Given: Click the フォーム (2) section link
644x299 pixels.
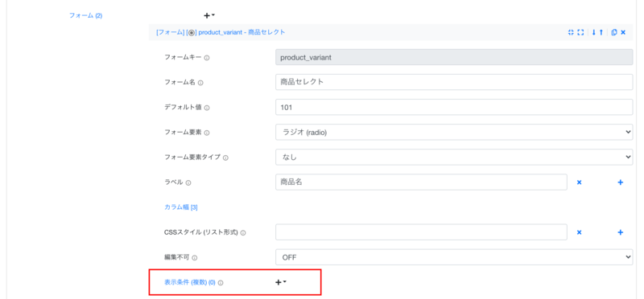Looking at the screenshot, I should (x=85, y=15).
